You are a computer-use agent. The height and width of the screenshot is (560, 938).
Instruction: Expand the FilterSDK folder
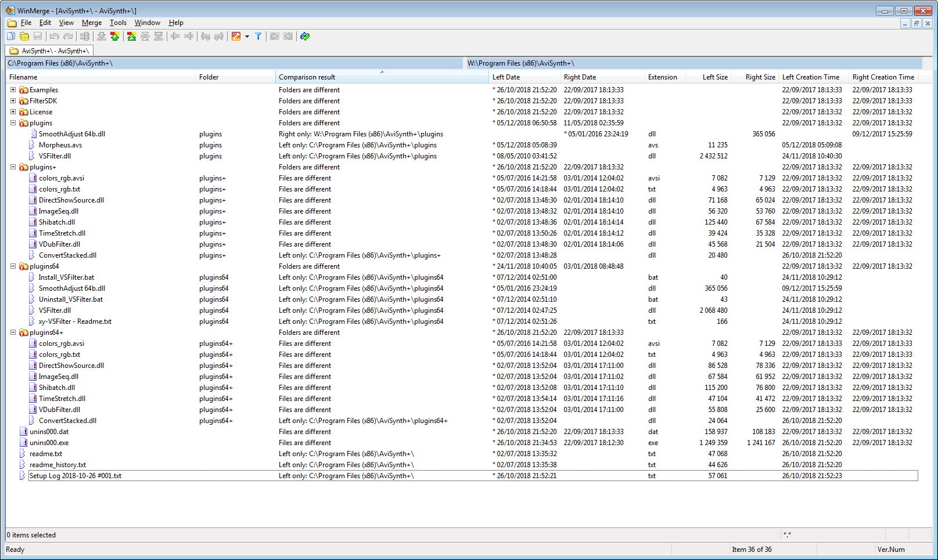click(x=13, y=101)
